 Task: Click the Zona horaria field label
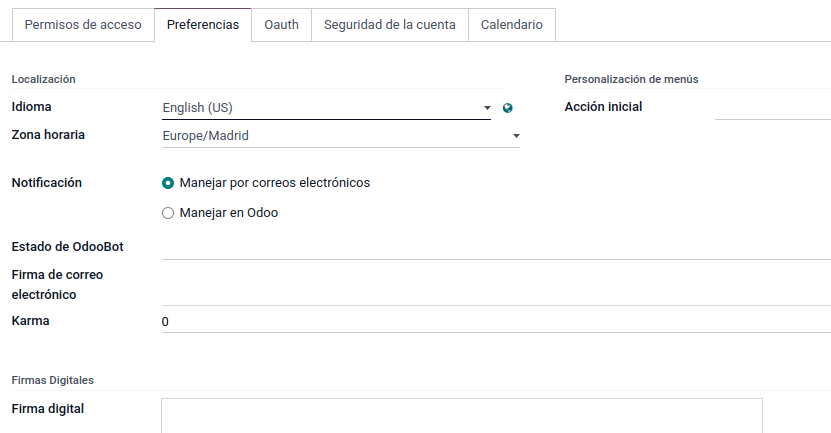point(48,135)
